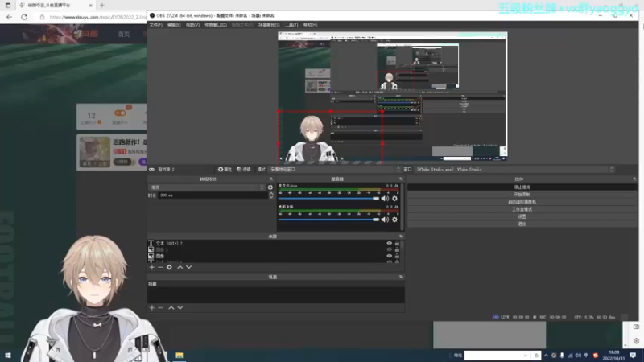Pop out the audio mixer dock
This screenshot has height=362, width=644.
point(401,179)
